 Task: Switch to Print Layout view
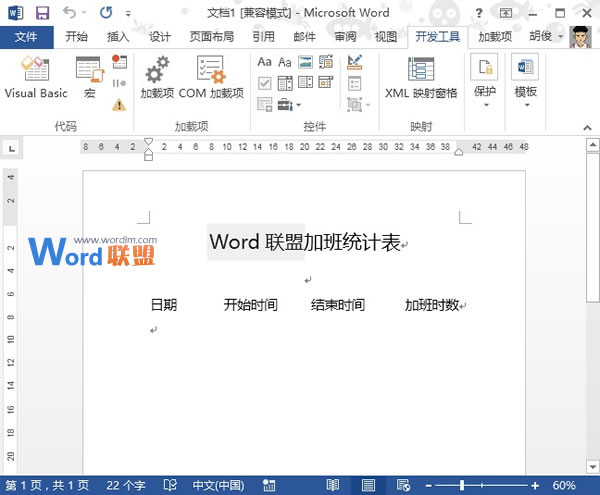368,485
